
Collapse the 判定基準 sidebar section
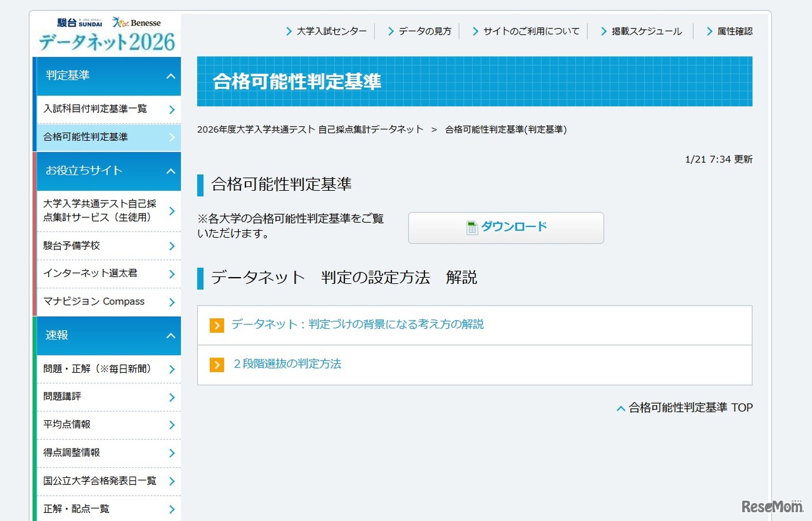170,75
